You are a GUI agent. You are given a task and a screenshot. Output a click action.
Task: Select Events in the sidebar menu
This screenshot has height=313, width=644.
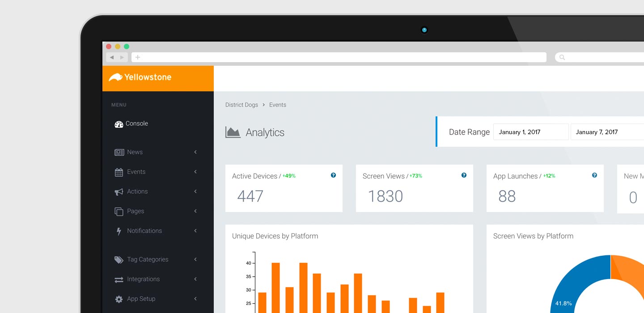tap(136, 172)
